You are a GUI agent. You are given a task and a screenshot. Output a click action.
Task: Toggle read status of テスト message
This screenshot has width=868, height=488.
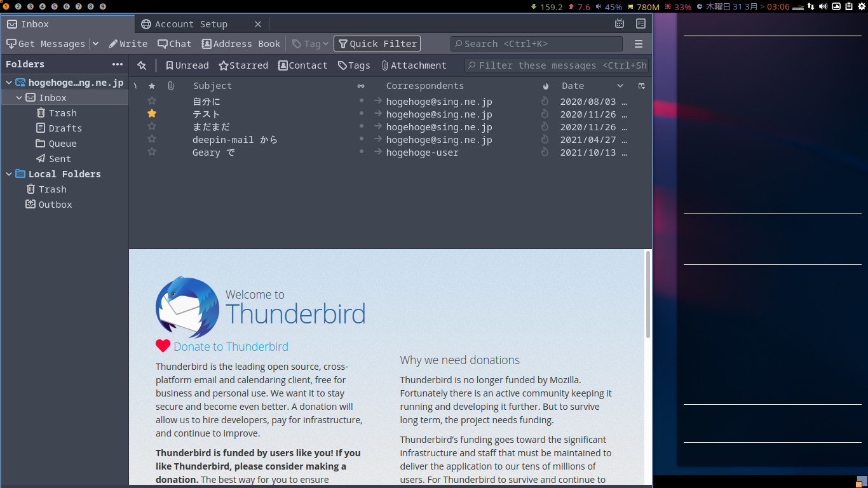tap(362, 114)
